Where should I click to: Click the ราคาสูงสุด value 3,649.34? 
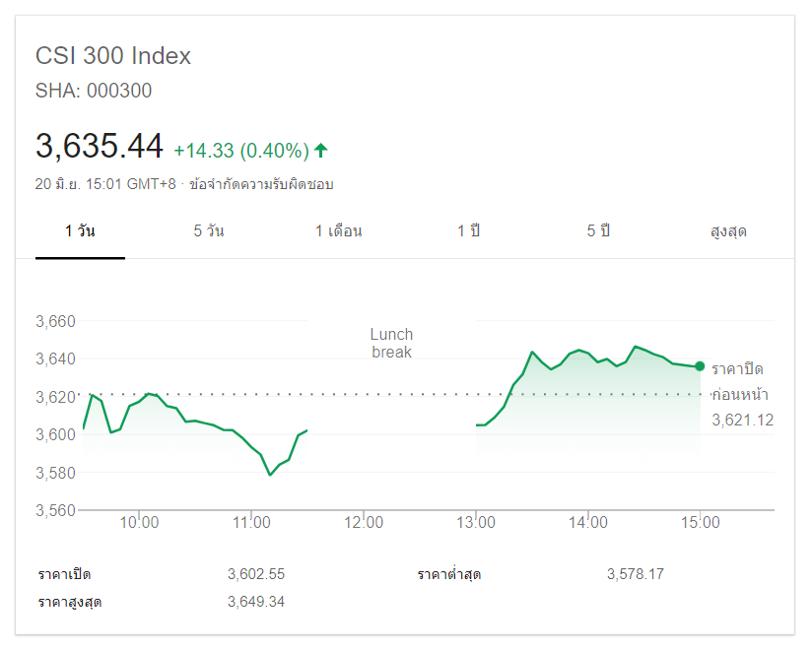(x=255, y=602)
